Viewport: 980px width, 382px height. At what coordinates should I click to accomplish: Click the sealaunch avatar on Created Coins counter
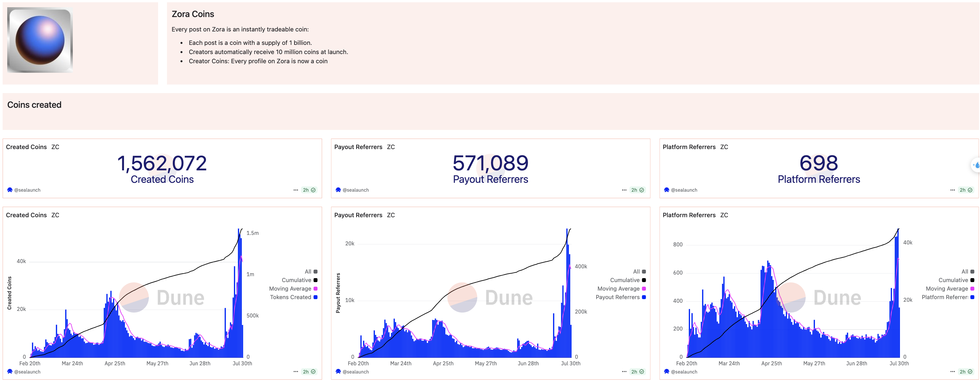click(x=10, y=190)
